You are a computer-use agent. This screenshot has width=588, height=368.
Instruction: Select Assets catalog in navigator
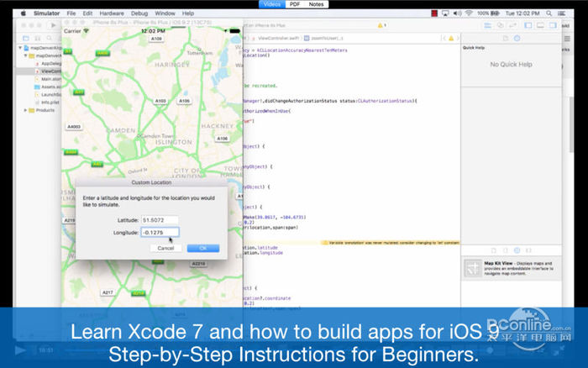[x=48, y=87]
